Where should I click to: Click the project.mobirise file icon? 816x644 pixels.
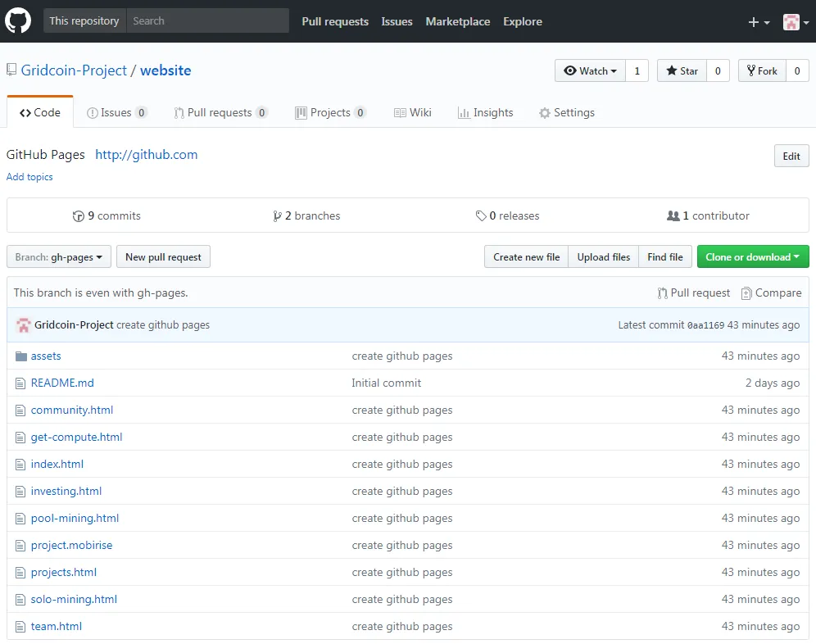(x=20, y=546)
